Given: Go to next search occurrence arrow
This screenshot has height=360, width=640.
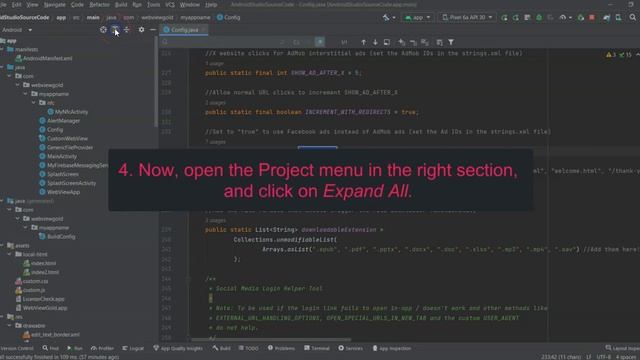Looking at the screenshot, I should (x=375, y=42).
